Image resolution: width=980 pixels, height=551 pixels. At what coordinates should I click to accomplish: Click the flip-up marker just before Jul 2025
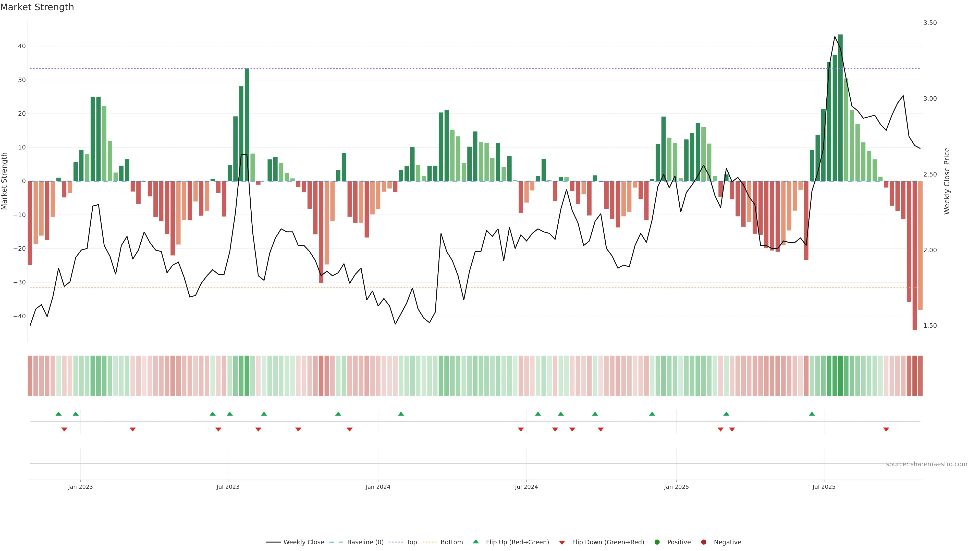pos(812,414)
